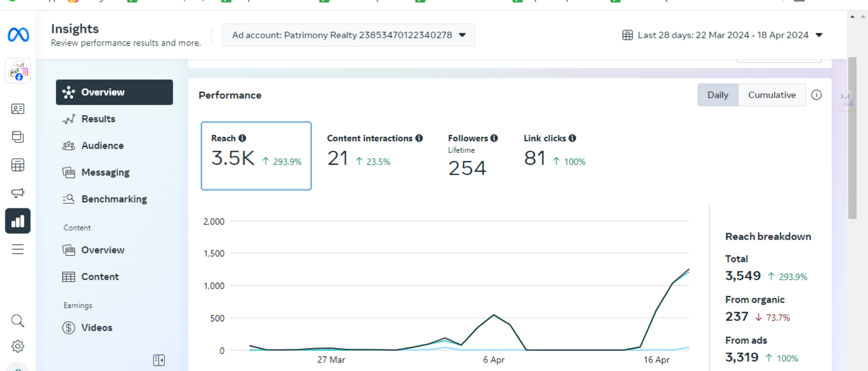Image resolution: width=868 pixels, height=371 pixels.
Task: Go to the Benchmarking menu item
Action: click(x=114, y=199)
